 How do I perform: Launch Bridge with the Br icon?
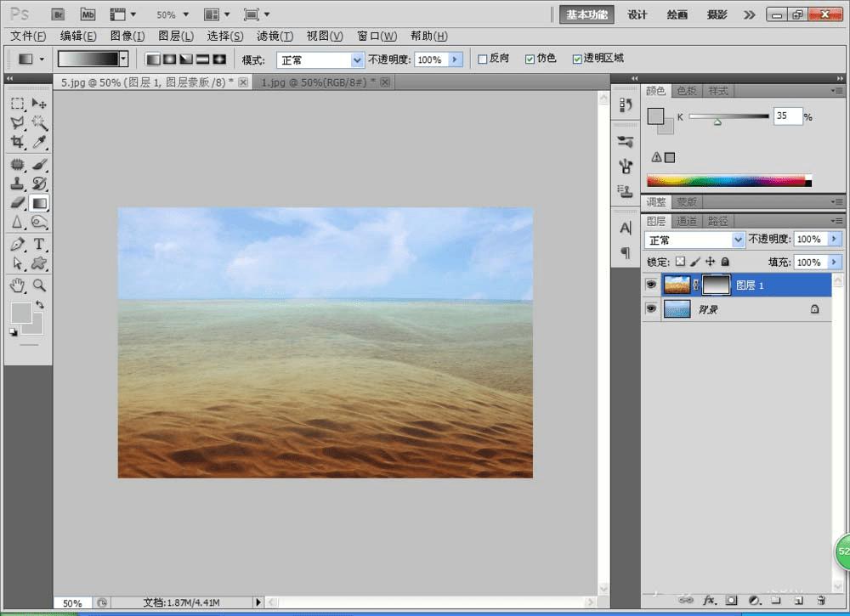pyautogui.click(x=58, y=14)
